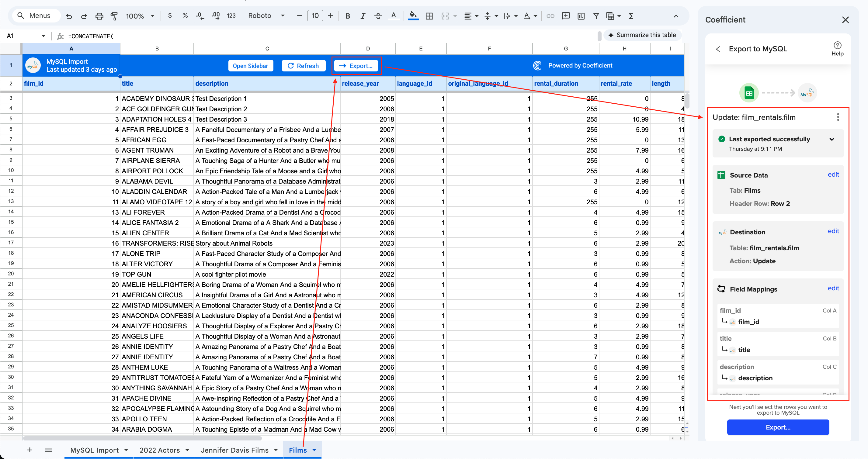868x459 pixels.
Task: Select the Undo icon in the toolbar
Action: point(69,16)
